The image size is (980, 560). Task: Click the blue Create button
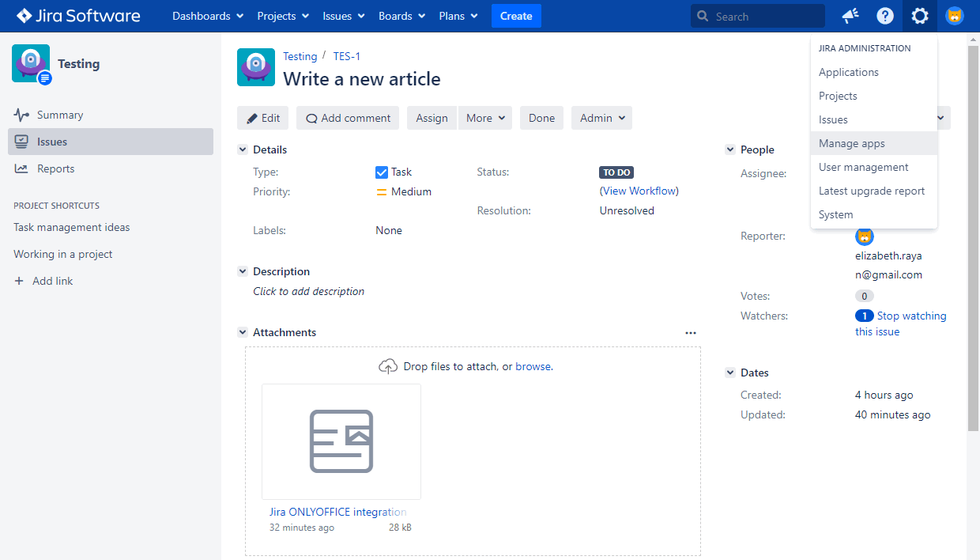coord(516,16)
